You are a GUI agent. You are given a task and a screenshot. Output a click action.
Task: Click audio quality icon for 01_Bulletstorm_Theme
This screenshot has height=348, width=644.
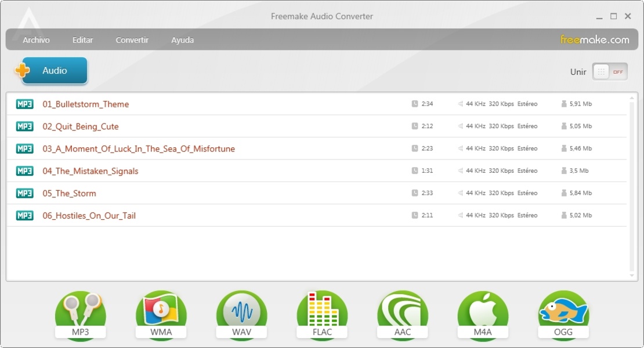coord(461,104)
